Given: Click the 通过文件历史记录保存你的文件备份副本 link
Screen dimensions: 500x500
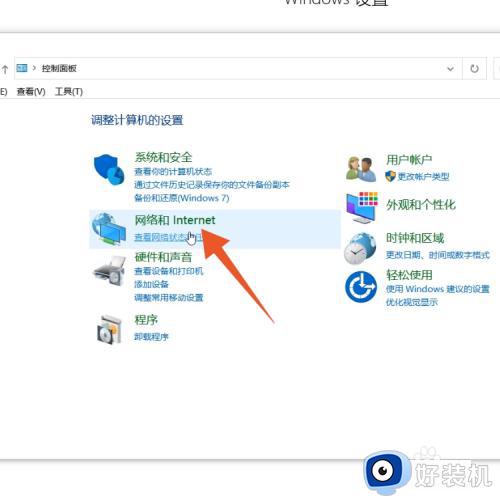Looking at the screenshot, I should click(x=212, y=185).
